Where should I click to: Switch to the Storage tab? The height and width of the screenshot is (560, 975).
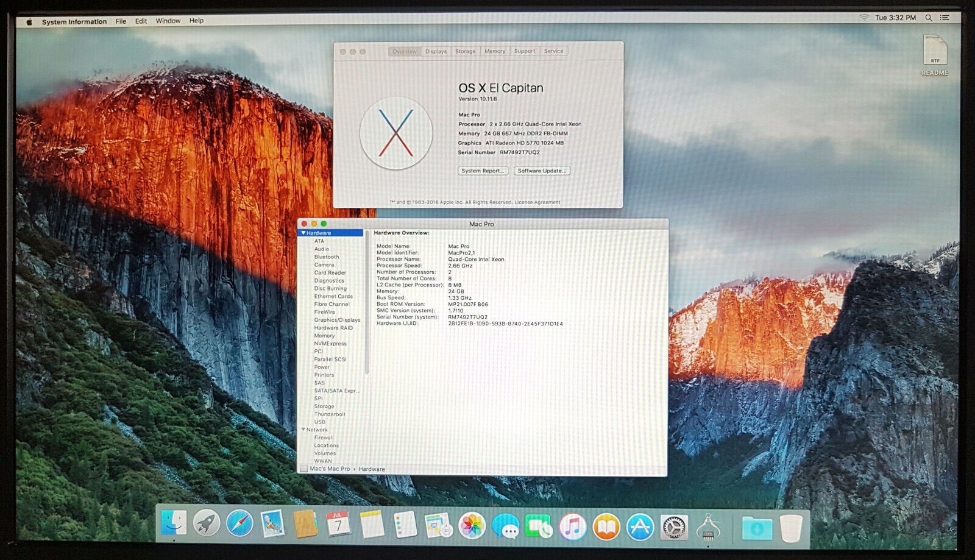pyautogui.click(x=466, y=51)
